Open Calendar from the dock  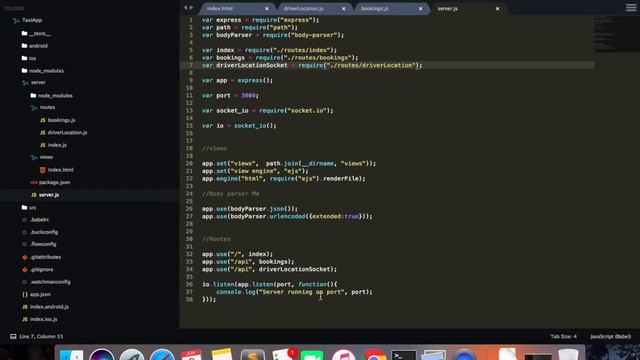pos(191,355)
